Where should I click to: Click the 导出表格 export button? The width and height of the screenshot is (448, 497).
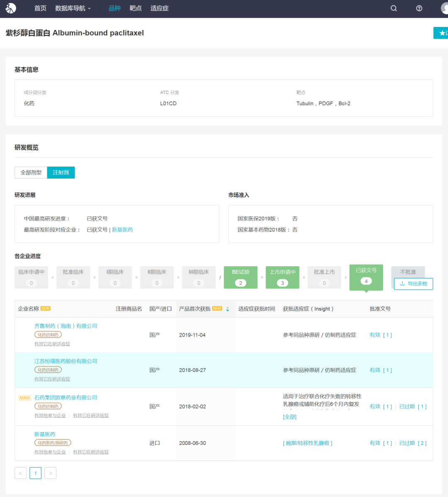414,284
